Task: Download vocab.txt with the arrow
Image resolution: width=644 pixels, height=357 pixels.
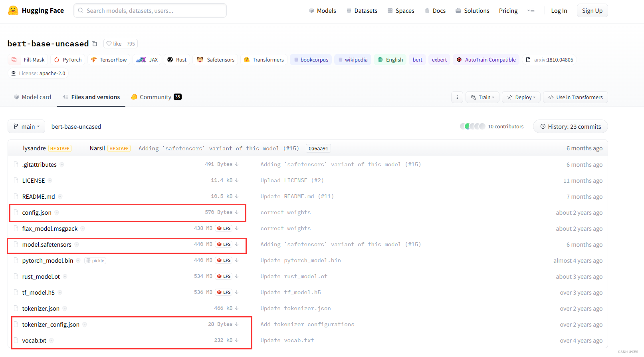Action: [237, 340]
